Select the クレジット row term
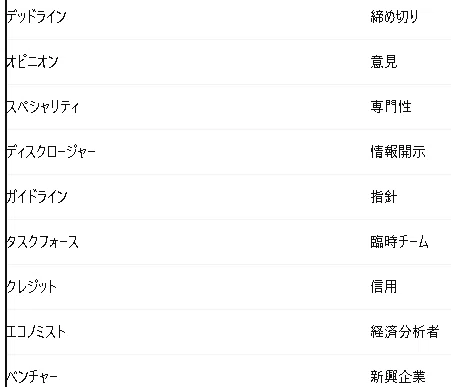Viewport: 451px width, 387px height. [32, 287]
